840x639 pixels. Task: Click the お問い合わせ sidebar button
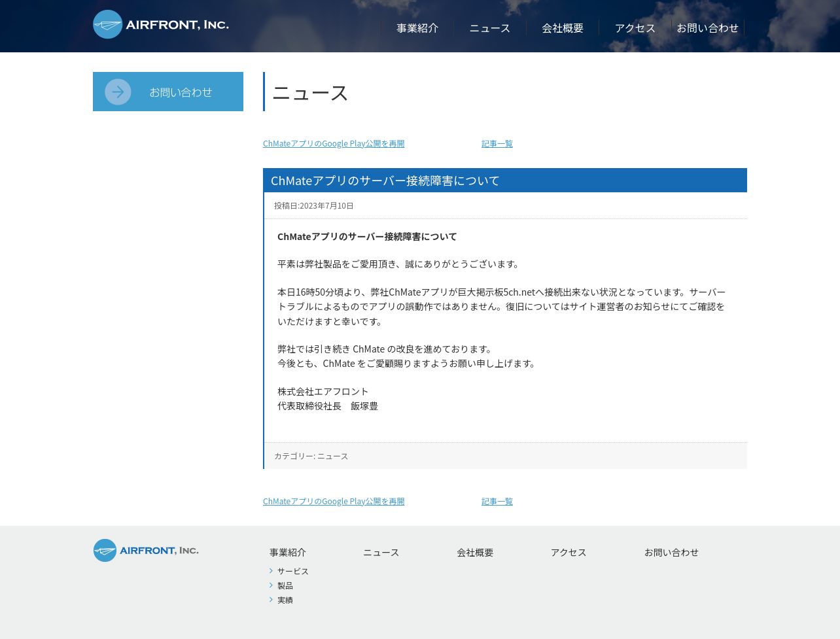click(168, 92)
